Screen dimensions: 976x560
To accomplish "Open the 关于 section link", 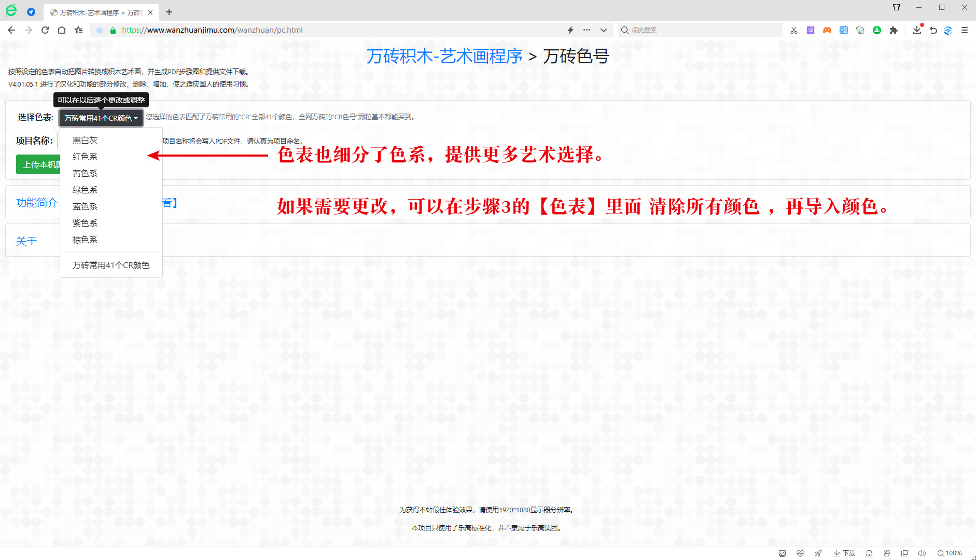I will coord(26,241).
